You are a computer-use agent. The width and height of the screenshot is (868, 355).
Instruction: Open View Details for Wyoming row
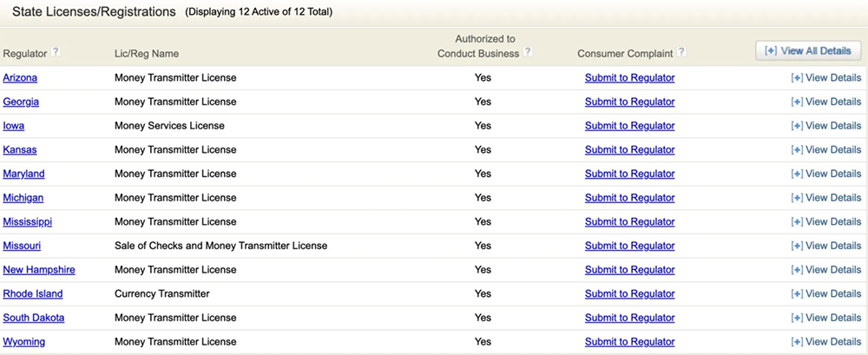click(825, 342)
